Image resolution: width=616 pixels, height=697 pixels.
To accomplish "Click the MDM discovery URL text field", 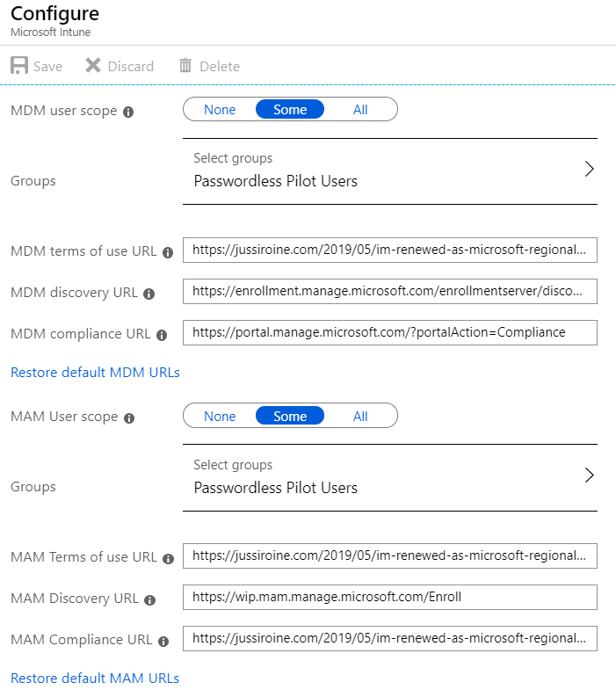I will point(390,291).
